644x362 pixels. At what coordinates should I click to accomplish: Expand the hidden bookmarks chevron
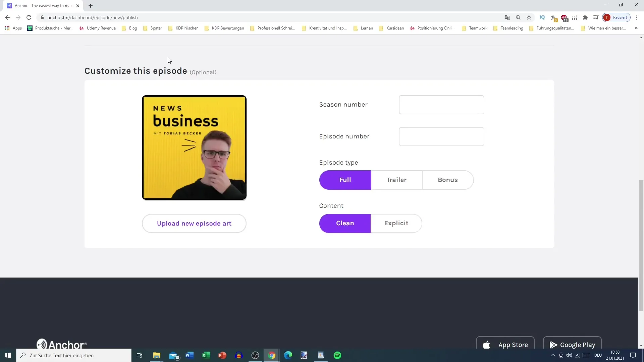(x=636, y=28)
